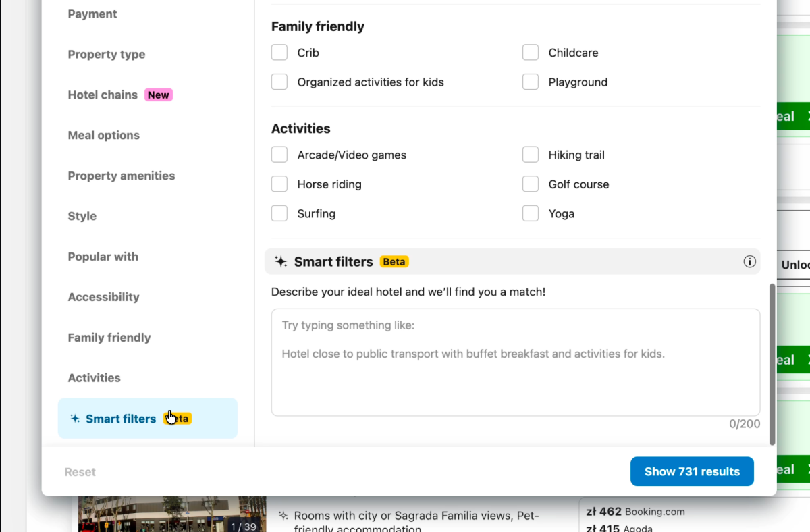The image size is (810, 532).
Task: Tick the Playground checkbox
Action: coord(531,82)
